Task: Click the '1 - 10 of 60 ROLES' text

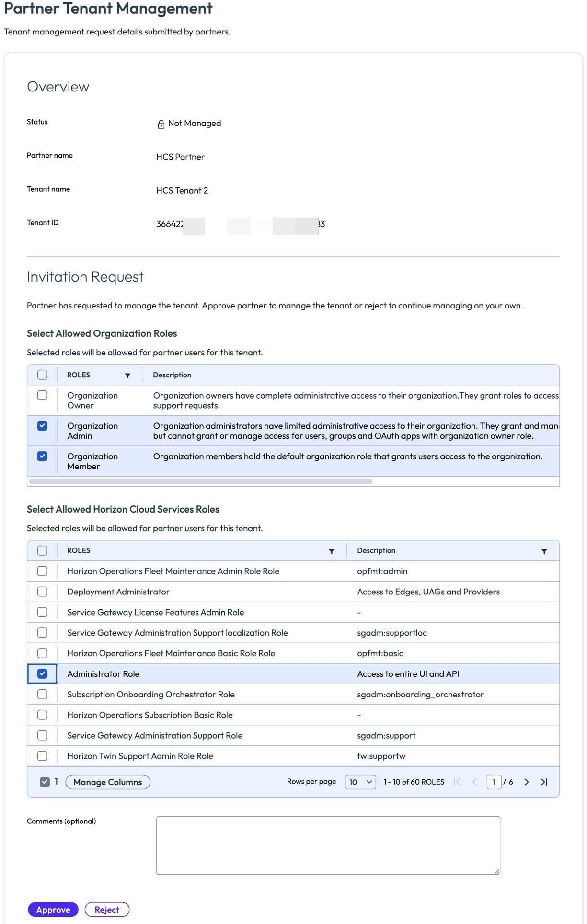Action: click(x=414, y=782)
